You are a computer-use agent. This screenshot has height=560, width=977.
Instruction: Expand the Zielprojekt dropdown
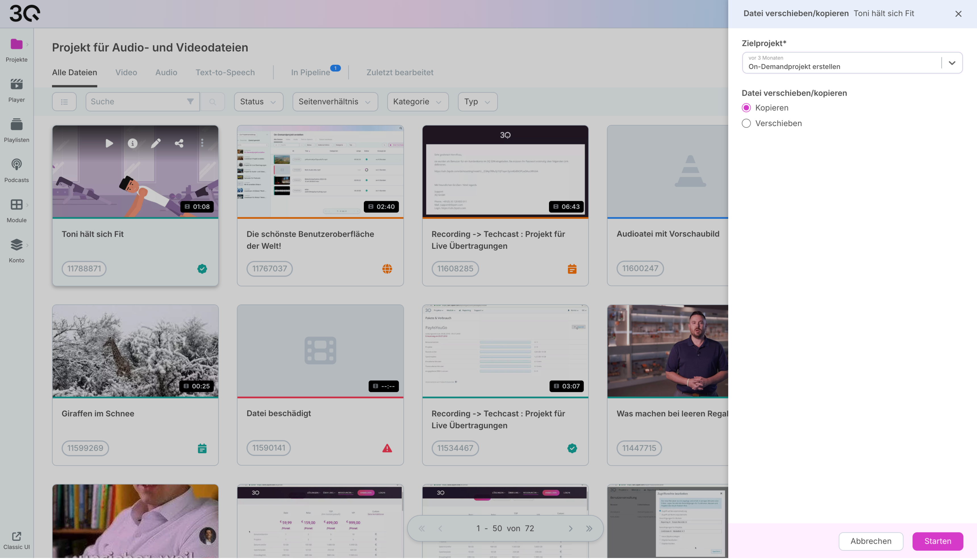tap(952, 63)
